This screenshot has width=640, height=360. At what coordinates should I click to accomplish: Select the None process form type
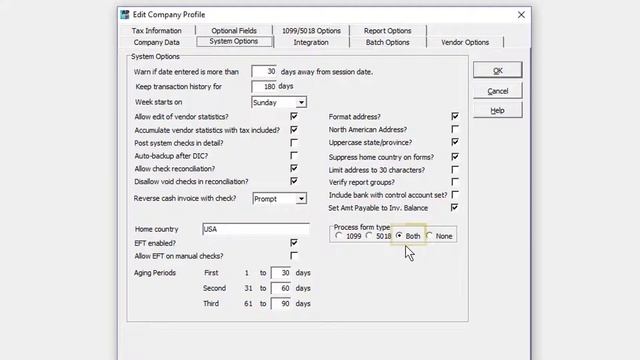pyautogui.click(x=429, y=236)
